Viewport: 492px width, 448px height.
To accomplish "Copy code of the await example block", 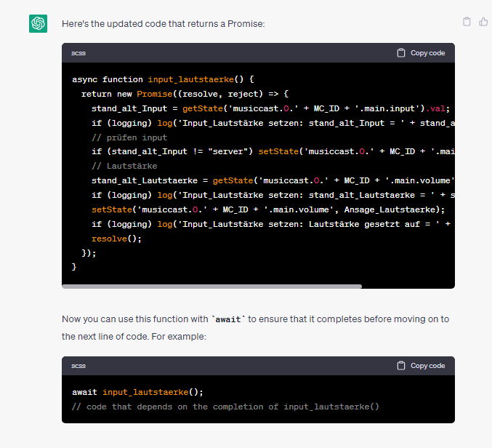I will (421, 365).
